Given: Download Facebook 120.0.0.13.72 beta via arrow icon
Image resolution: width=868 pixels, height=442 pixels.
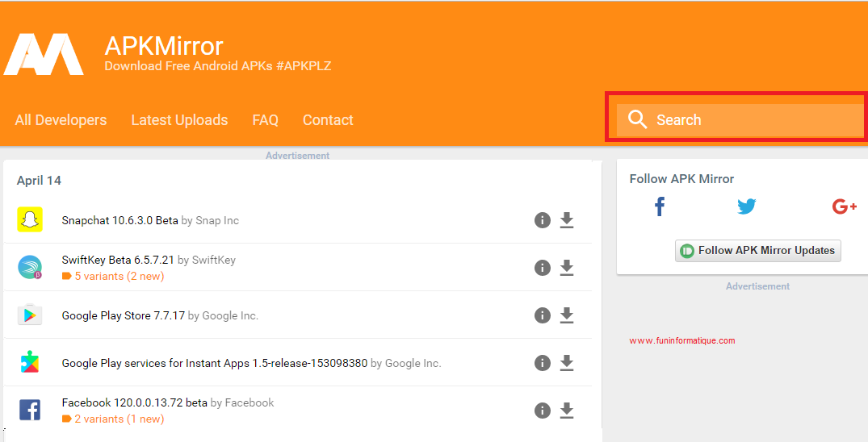Looking at the screenshot, I should pos(566,411).
